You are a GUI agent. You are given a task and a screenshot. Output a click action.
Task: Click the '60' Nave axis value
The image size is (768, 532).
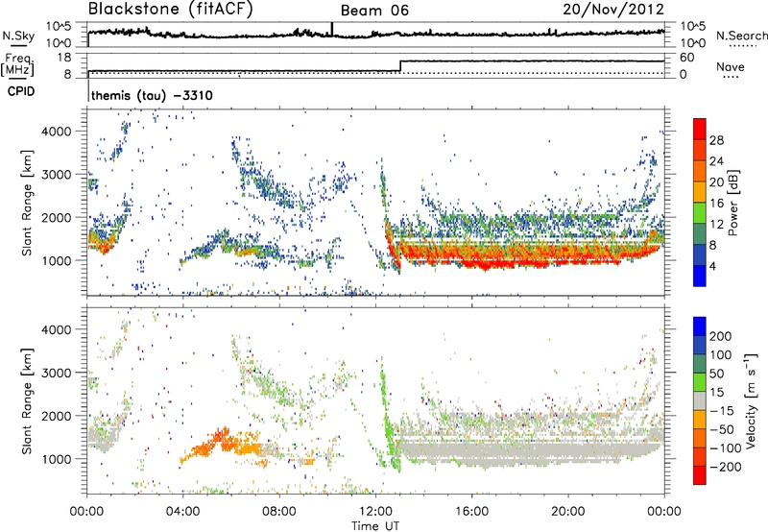(687, 58)
